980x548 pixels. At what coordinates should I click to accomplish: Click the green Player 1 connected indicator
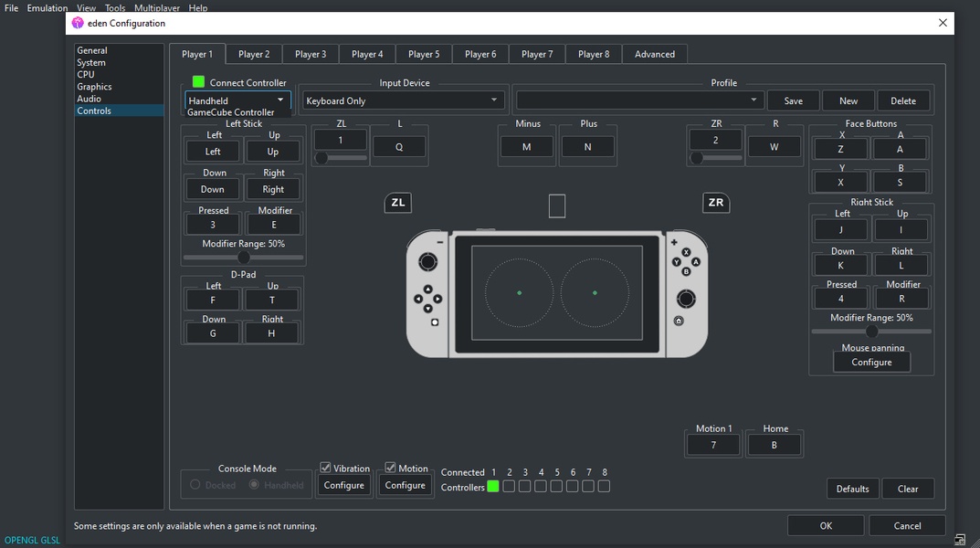click(x=493, y=487)
